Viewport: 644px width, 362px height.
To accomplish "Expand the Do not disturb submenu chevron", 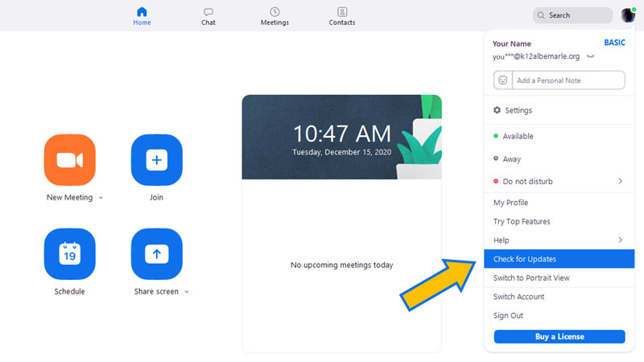I will [x=620, y=181].
